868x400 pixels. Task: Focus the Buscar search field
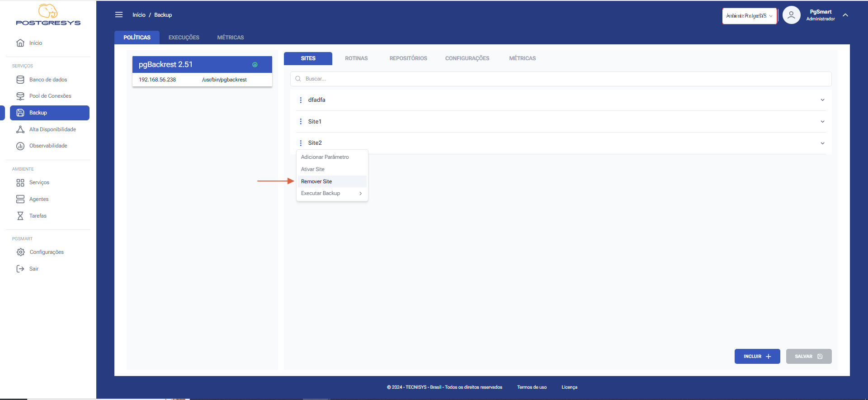[x=561, y=79]
